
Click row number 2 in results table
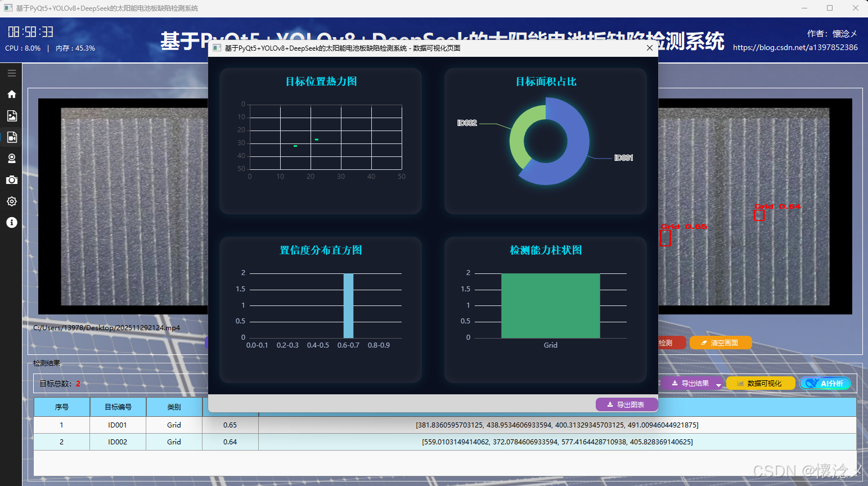[x=62, y=442]
